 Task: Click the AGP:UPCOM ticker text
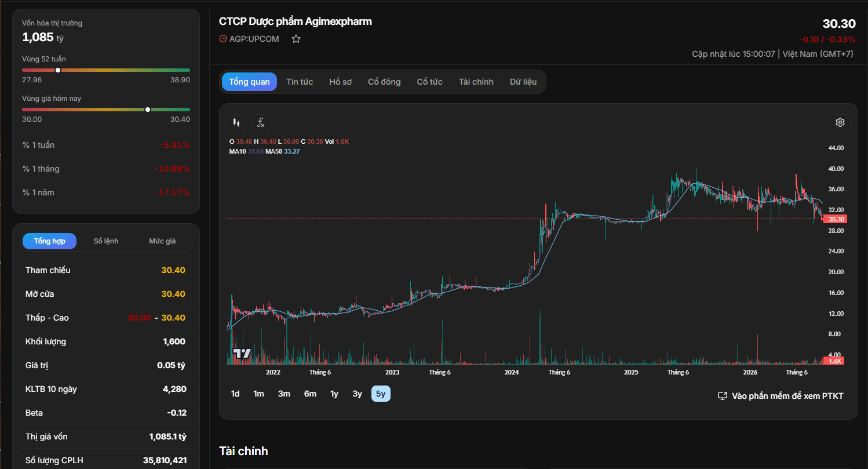point(254,39)
